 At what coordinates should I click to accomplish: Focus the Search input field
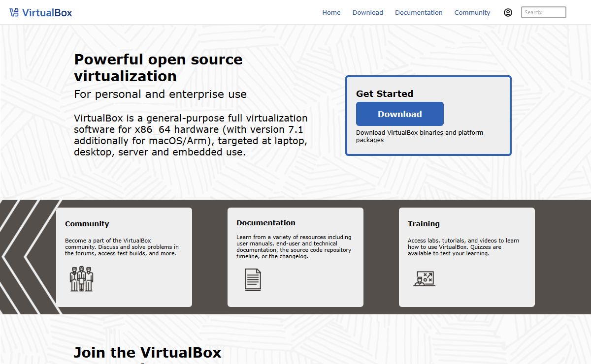pyautogui.click(x=544, y=12)
